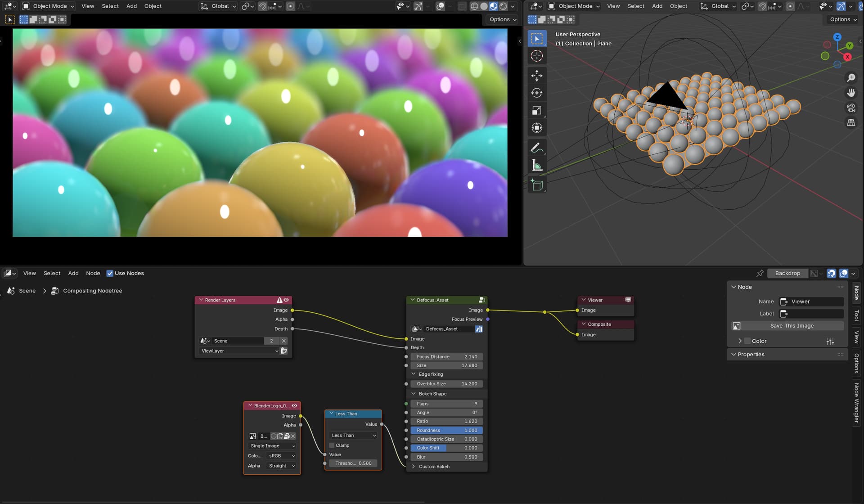This screenshot has height=504, width=864.
Task: Select the Add Cube tool
Action: (x=537, y=185)
